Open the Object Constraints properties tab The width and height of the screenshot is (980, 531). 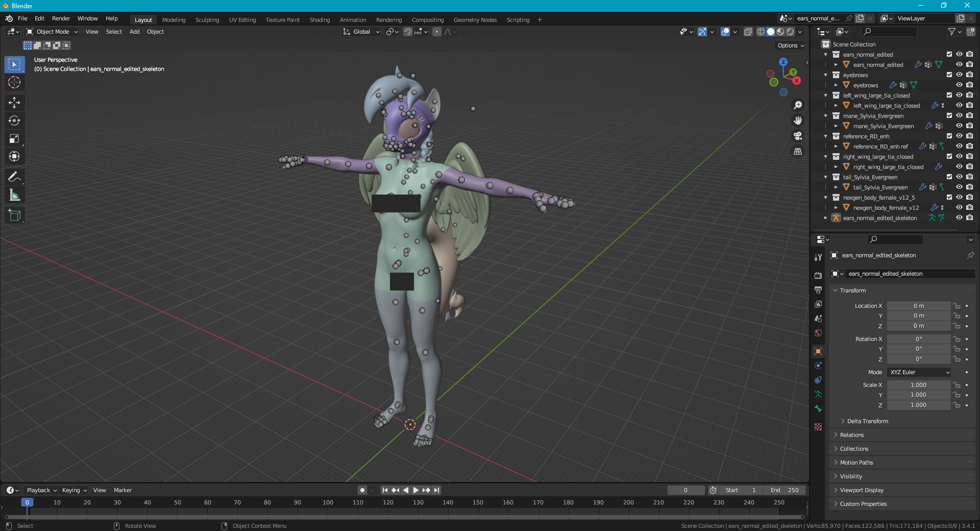click(818, 380)
